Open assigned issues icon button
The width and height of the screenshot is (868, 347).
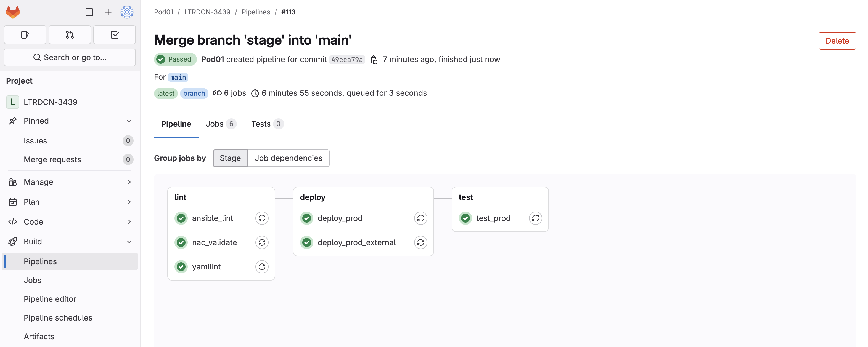25,35
